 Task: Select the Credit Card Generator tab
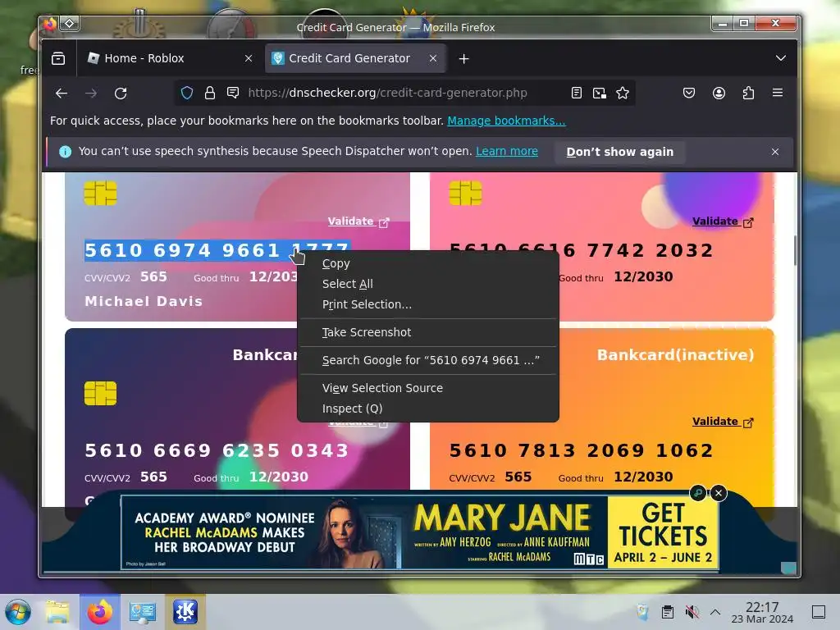click(354, 58)
